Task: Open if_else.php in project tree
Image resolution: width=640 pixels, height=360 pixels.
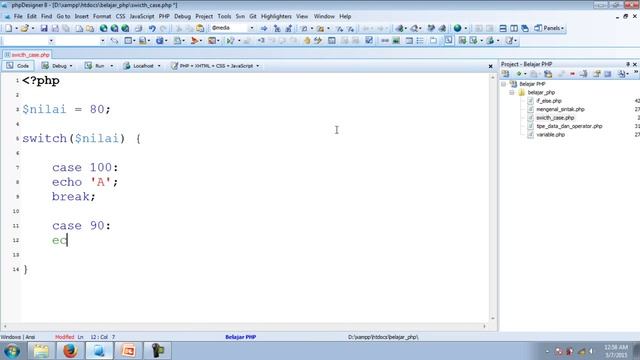Action: click(x=549, y=101)
